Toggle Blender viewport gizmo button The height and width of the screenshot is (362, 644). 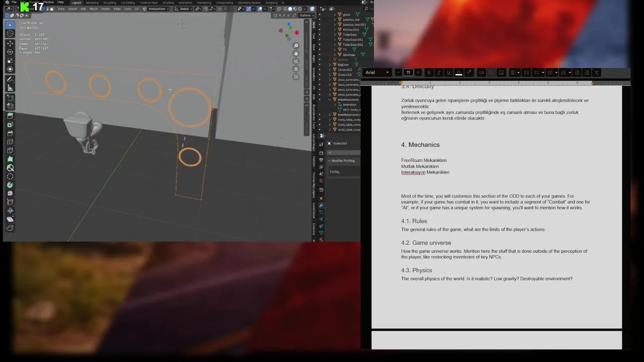249,9
